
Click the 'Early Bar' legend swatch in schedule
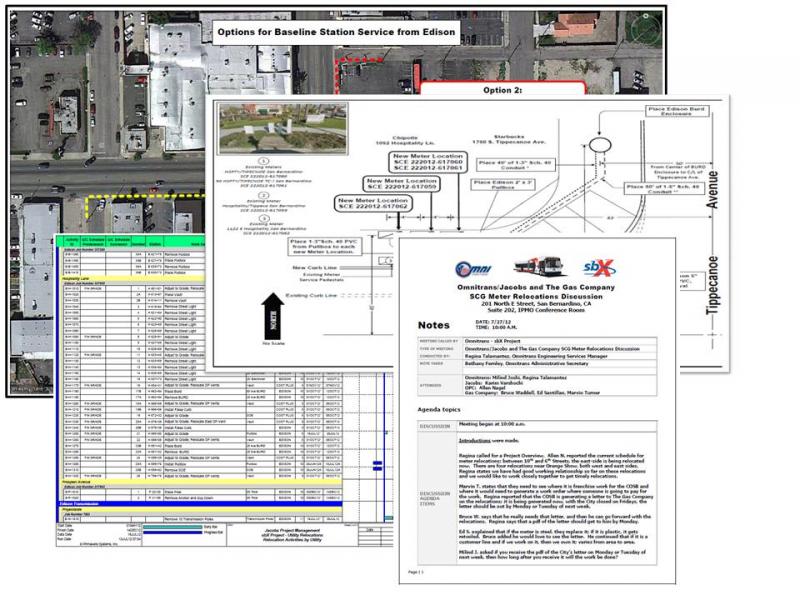(x=172, y=527)
